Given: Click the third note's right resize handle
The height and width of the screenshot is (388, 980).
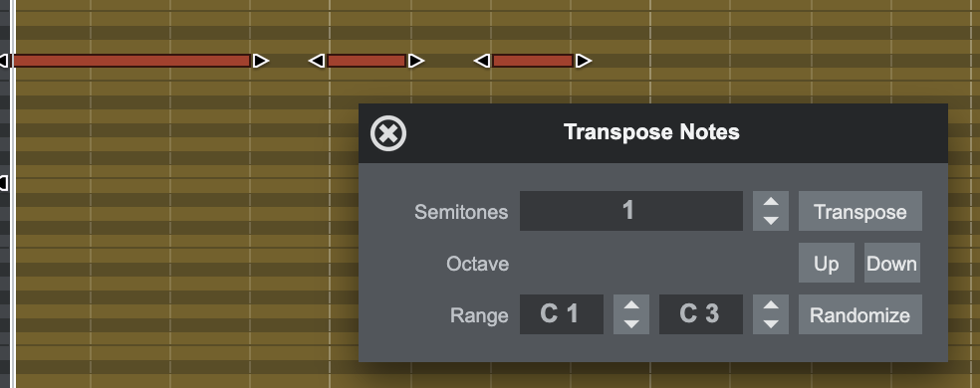Looking at the screenshot, I should [584, 61].
